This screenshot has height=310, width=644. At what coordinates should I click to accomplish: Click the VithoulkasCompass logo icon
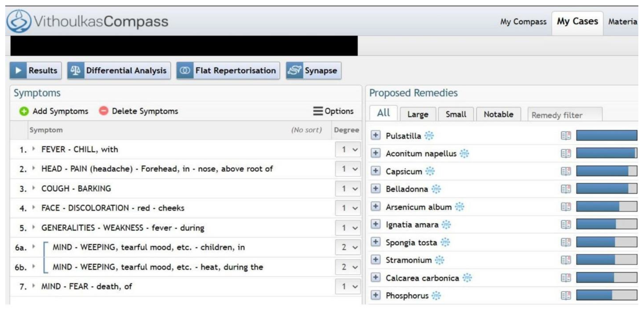pos(19,22)
